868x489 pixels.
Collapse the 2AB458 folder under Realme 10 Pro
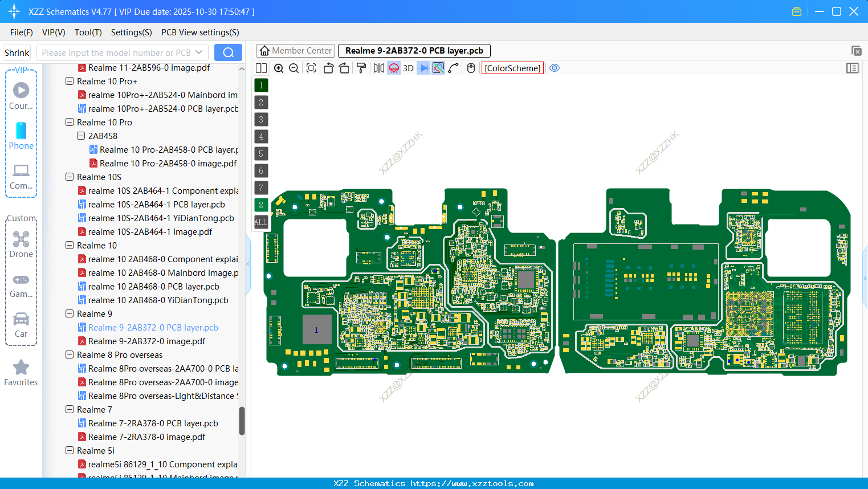[81, 136]
